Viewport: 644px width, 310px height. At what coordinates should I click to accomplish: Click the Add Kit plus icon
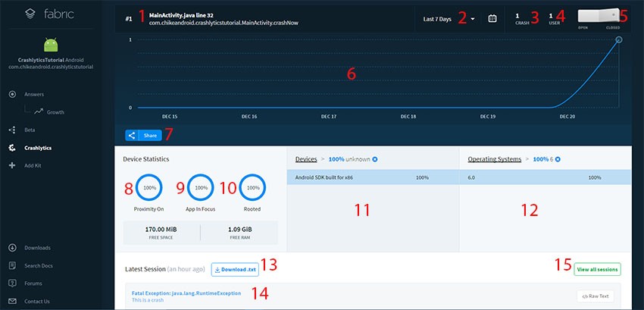click(x=12, y=165)
